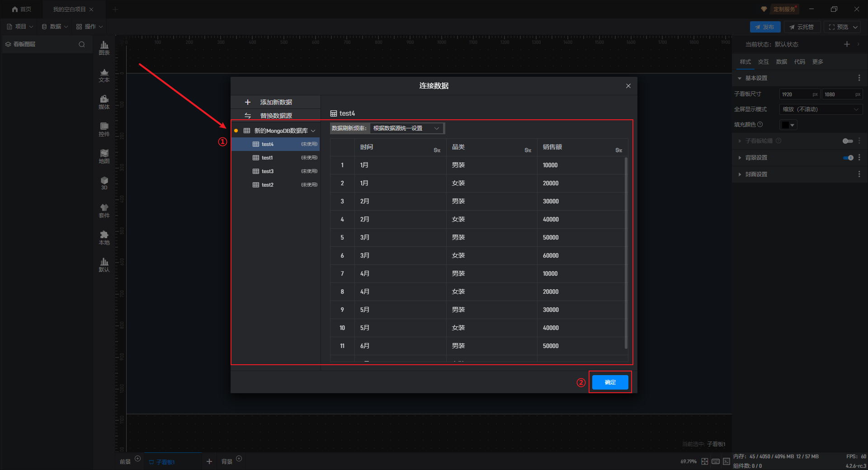Image resolution: width=868 pixels, height=470 pixels.
Task: Open a new project tab with the plus
Action: point(115,9)
